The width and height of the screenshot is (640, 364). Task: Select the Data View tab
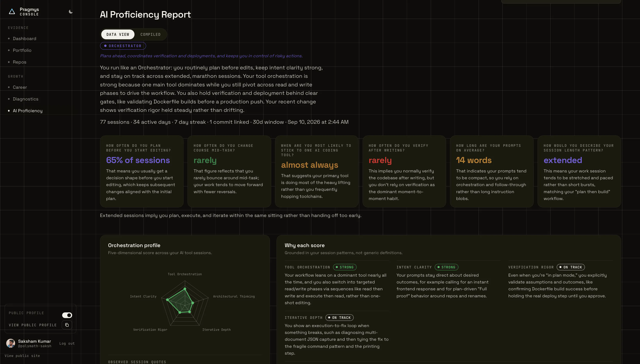pyautogui.click(x=118, y=34)
